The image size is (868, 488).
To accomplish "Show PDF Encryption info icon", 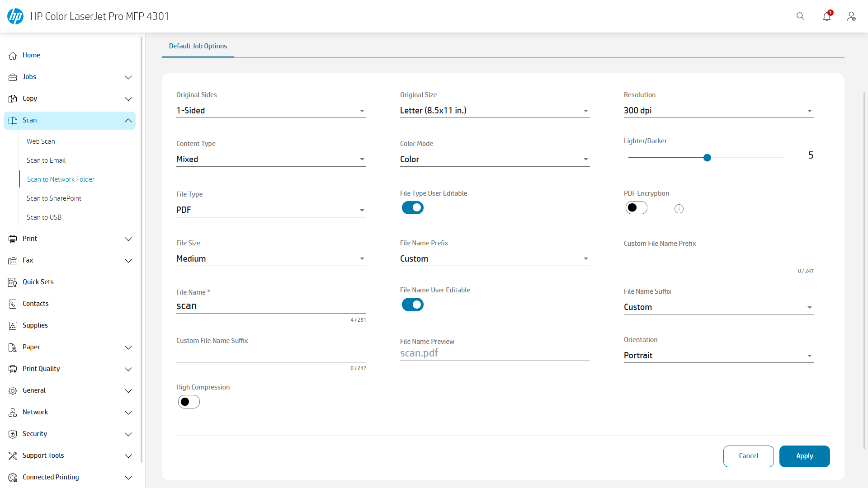I will pyautogui.click(x=679, y=209).
